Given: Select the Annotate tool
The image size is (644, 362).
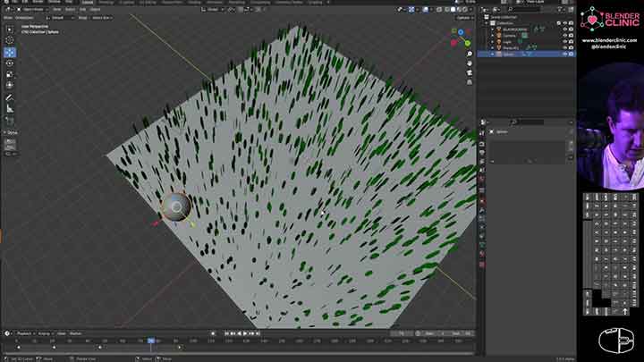Looking at the screenshot, I should tap(10, 97).
